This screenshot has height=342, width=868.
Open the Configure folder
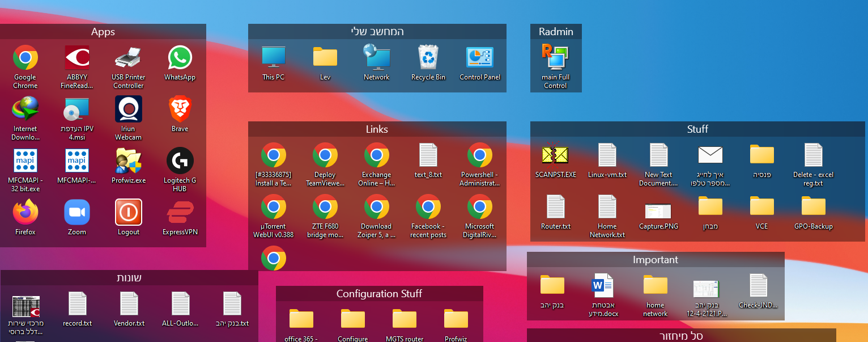click(x=353, y=319)
